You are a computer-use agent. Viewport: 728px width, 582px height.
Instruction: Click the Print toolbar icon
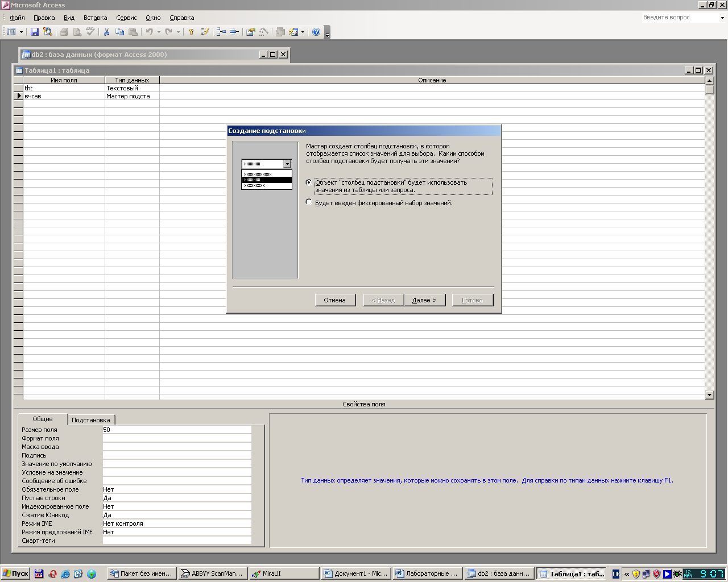pyautogui.click(x=64, y=32)
